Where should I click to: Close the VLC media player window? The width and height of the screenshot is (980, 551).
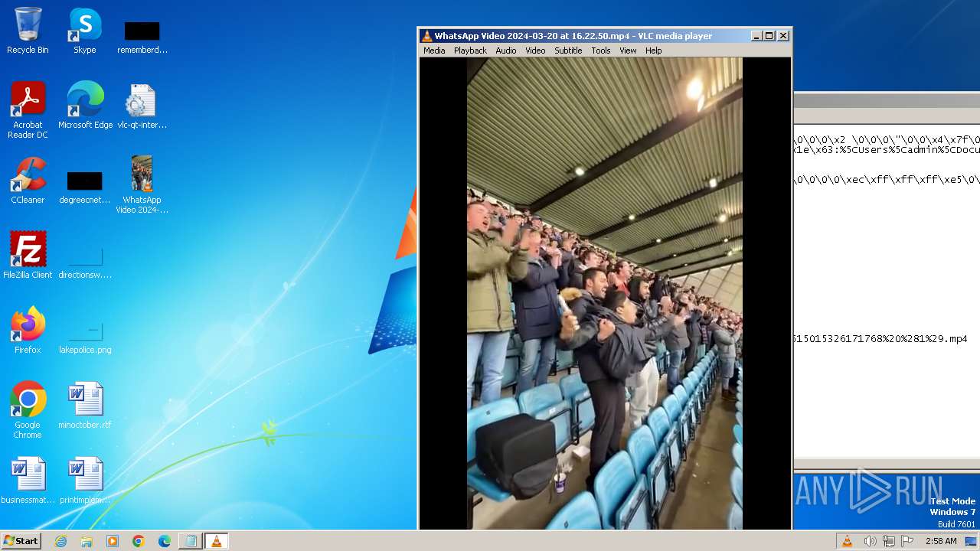coord(783,36)
